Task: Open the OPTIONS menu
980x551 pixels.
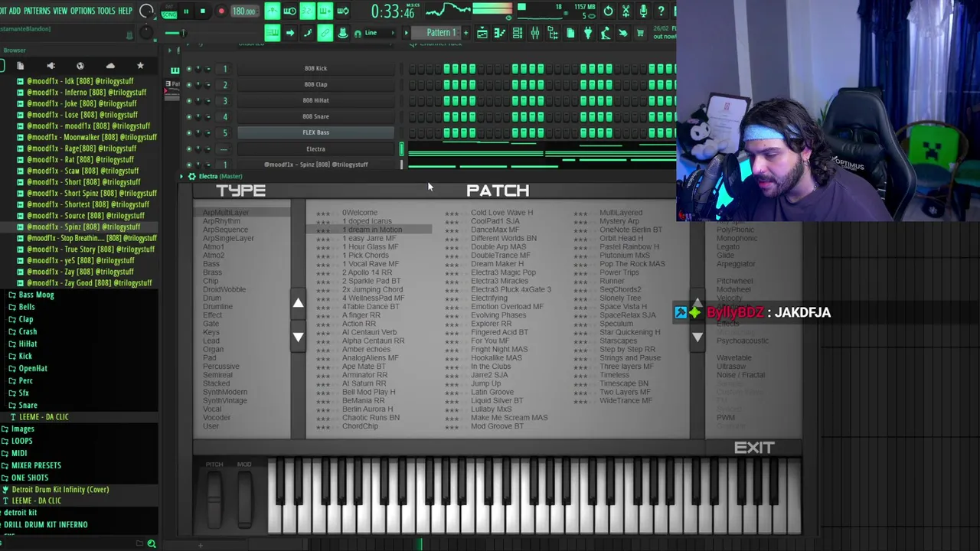Action: [x=82, y=11]
